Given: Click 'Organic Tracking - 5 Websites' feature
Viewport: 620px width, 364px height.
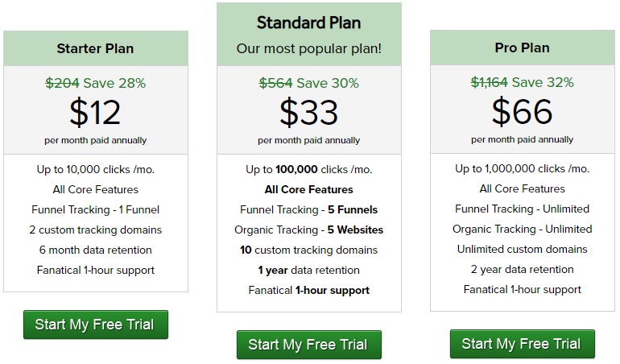Looking at the screenshot, I should [309, 230].
